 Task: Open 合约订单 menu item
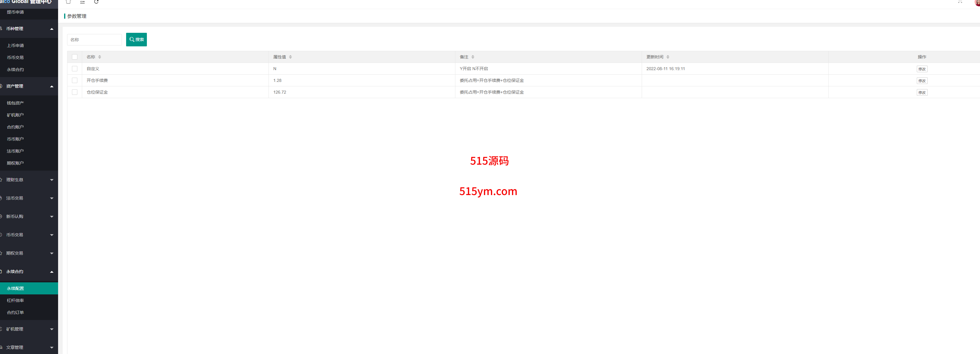point(15,312)
